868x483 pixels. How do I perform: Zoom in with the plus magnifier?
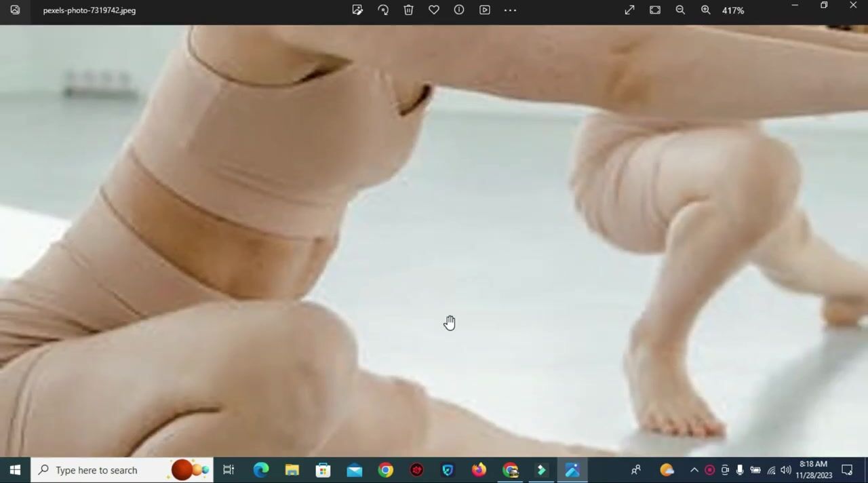pos(706,10)
